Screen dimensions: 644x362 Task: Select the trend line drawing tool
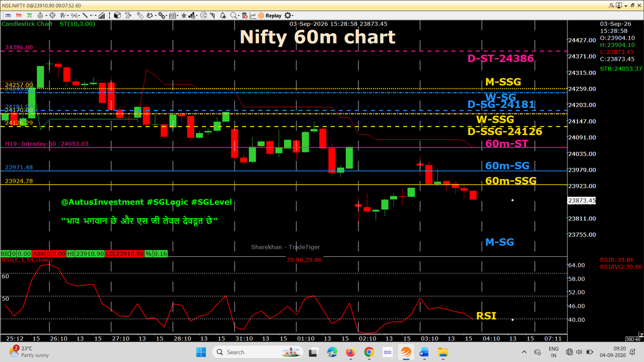85,16
